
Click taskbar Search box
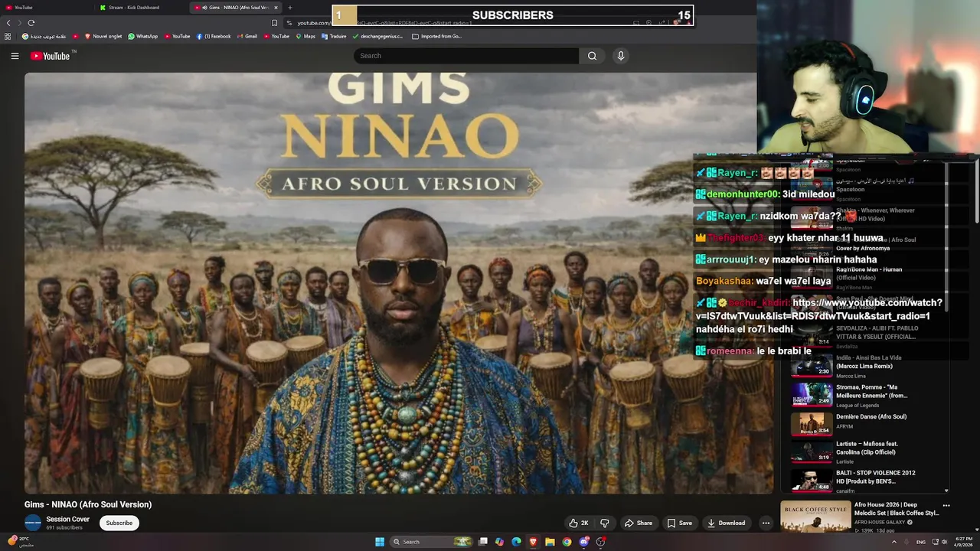(433, 542)
